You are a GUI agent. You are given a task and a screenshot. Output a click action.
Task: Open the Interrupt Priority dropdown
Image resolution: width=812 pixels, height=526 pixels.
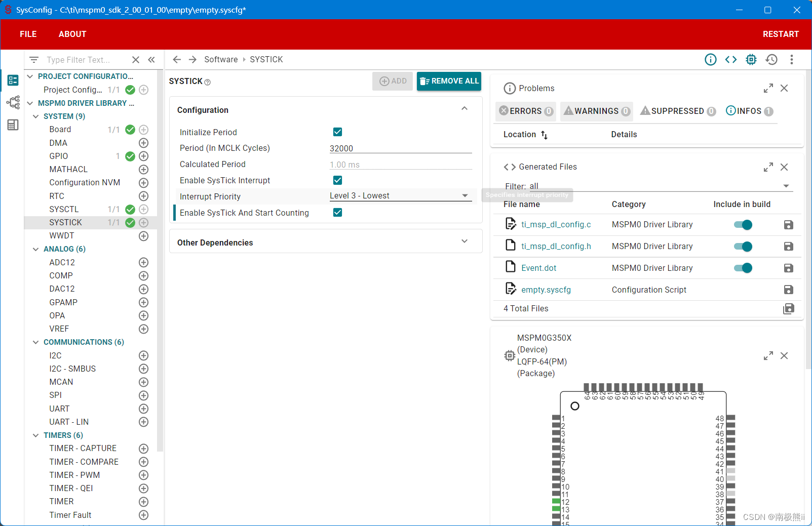tap(401, 196)
